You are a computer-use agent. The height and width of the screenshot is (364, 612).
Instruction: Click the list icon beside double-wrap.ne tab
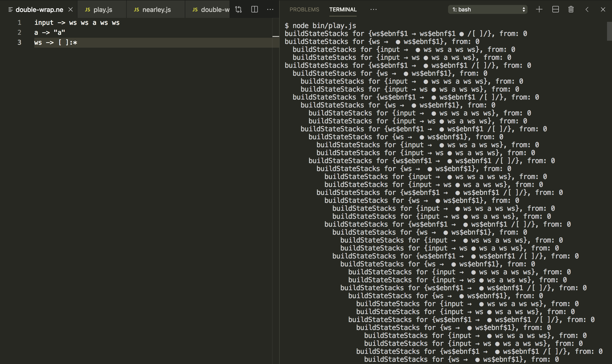(x=10, y=9)
